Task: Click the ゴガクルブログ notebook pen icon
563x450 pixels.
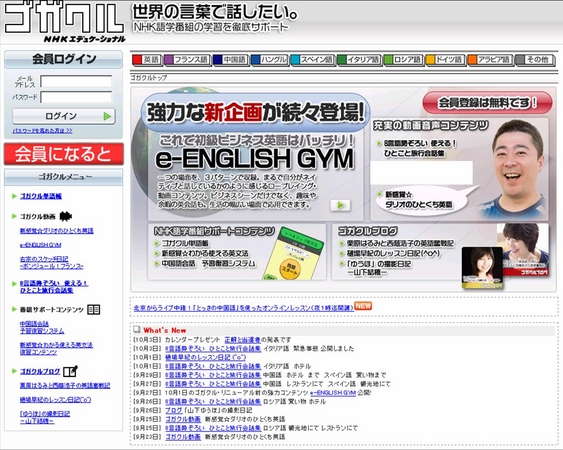Action: (x=70, y=371)
